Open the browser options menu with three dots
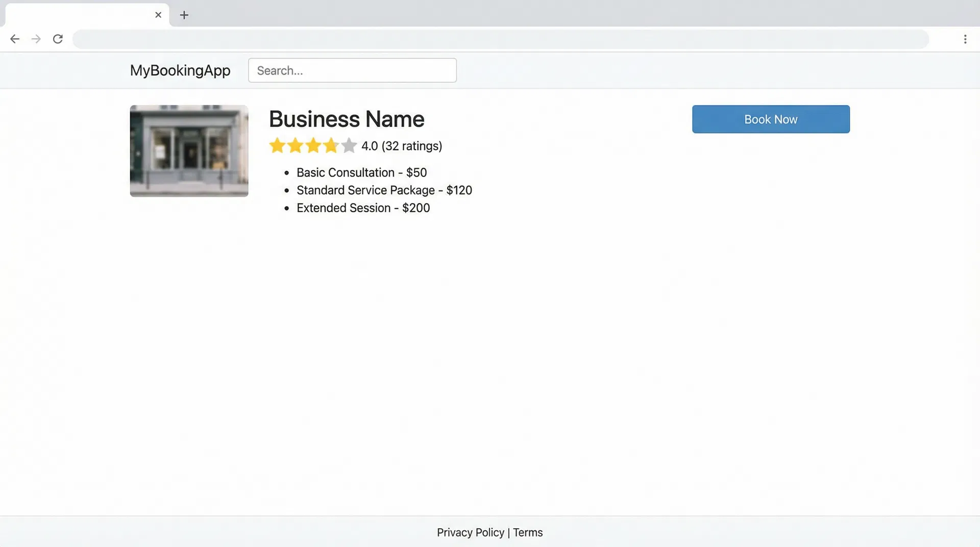 [x=965, y=39]
